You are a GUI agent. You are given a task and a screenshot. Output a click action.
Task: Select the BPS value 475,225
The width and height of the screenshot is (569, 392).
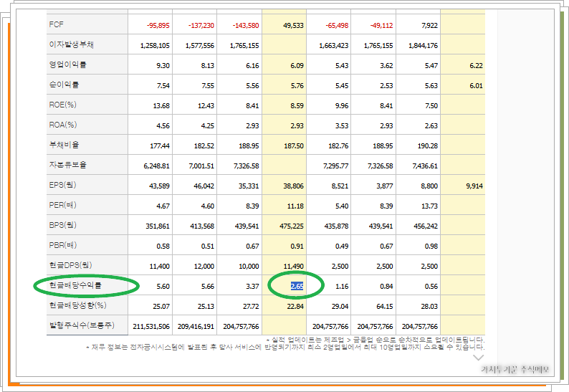(x=292, y=226)
